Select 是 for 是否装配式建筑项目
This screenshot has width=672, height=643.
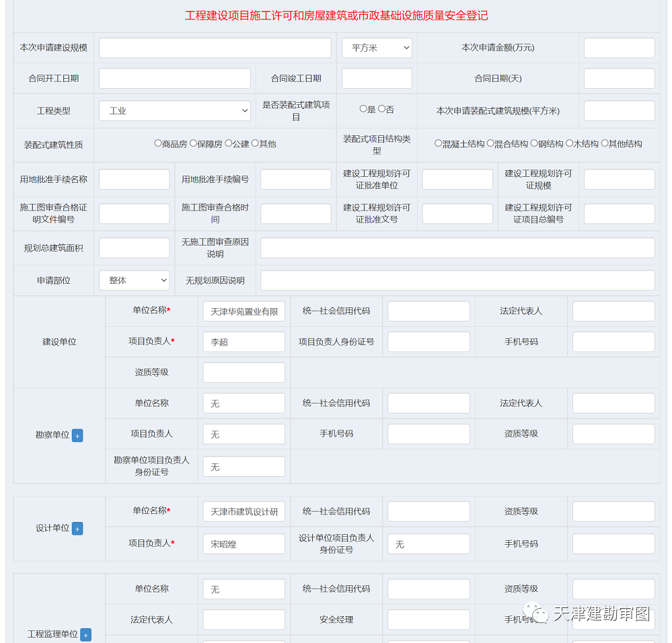click(x=363, y=109)
